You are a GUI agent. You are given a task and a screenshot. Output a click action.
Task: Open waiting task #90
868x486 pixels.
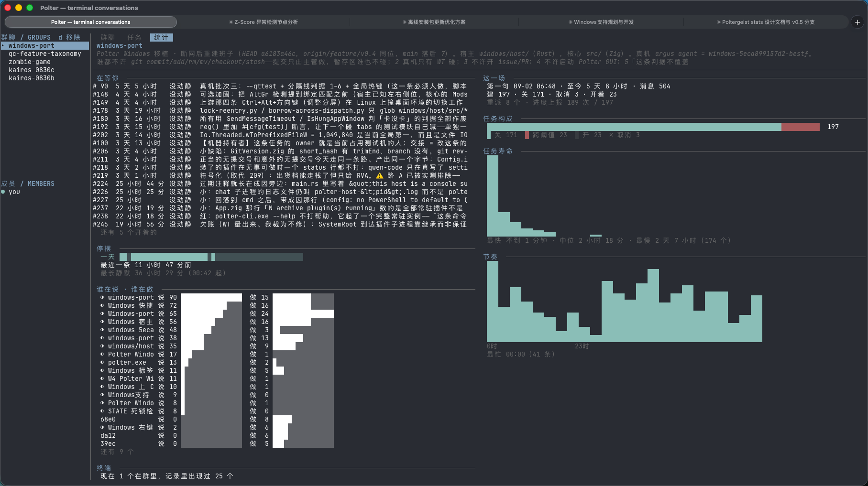[x=280, y=86]
